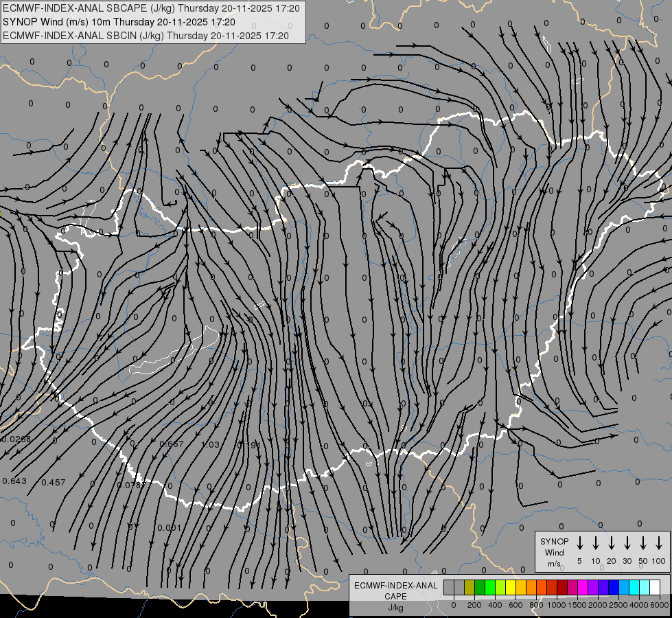Image resolution: width=672 pixels, height=618 pixels.
Task: Click the 800 tick label in CAPE legend
Action: [x=536, y=605]
